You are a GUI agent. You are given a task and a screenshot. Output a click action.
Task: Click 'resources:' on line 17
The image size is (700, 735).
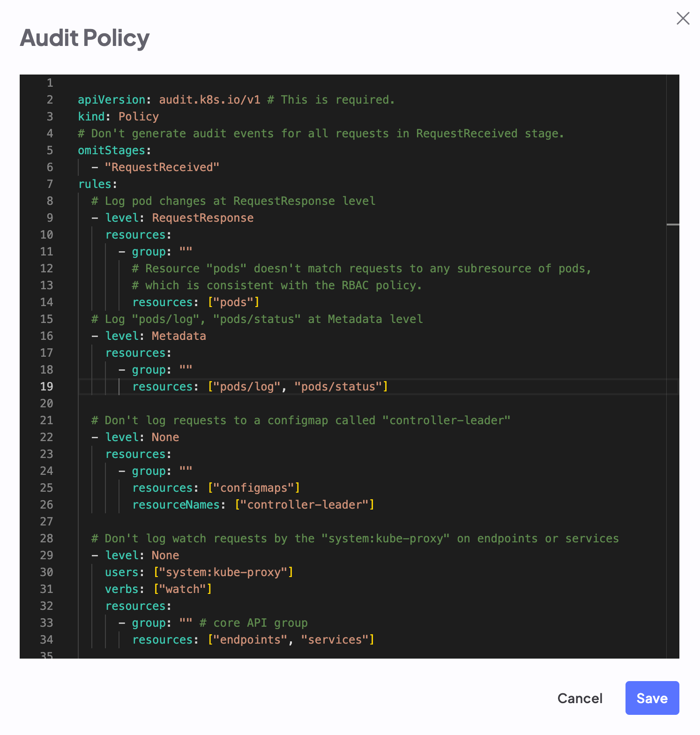click(138, 353)
